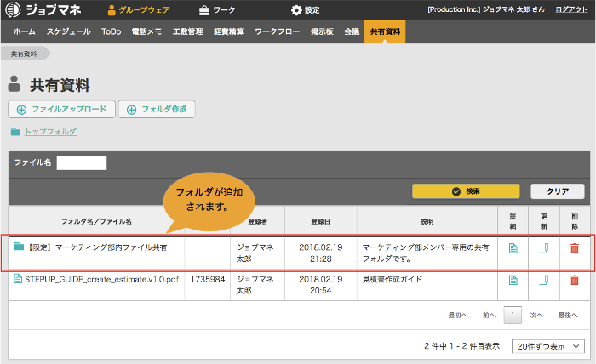Screen dimensions: 596x364
Task: Click the 2018.02.19 21:28 date cell
Action: point(321,253)
